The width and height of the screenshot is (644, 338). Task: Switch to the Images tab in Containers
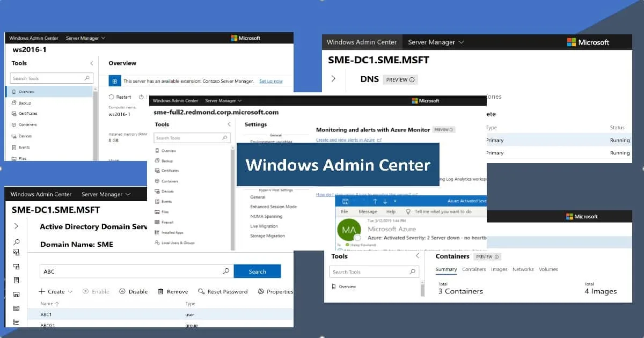pos(499,269)
